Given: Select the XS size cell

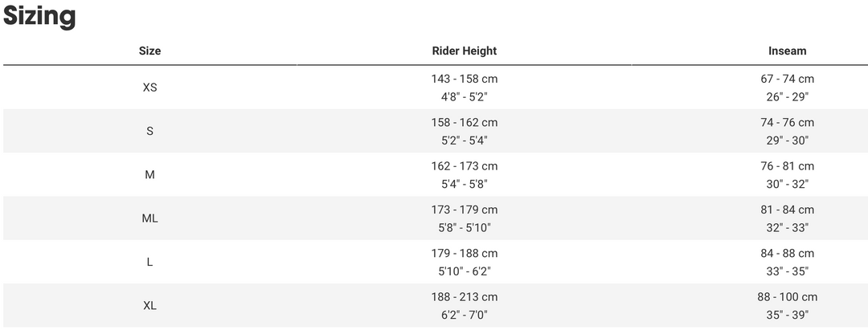Looking at the screenshot, I should [x=149, y=88].
